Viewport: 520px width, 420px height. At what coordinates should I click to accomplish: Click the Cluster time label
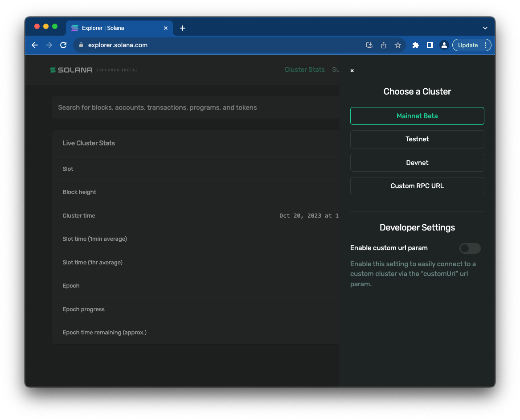(x=79, y=216)
